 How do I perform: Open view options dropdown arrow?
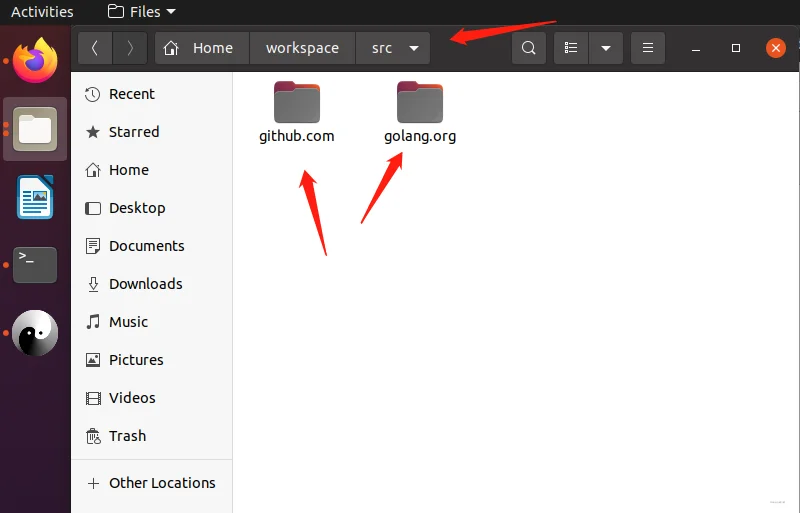pyautogui.click(x=606, y=48)
